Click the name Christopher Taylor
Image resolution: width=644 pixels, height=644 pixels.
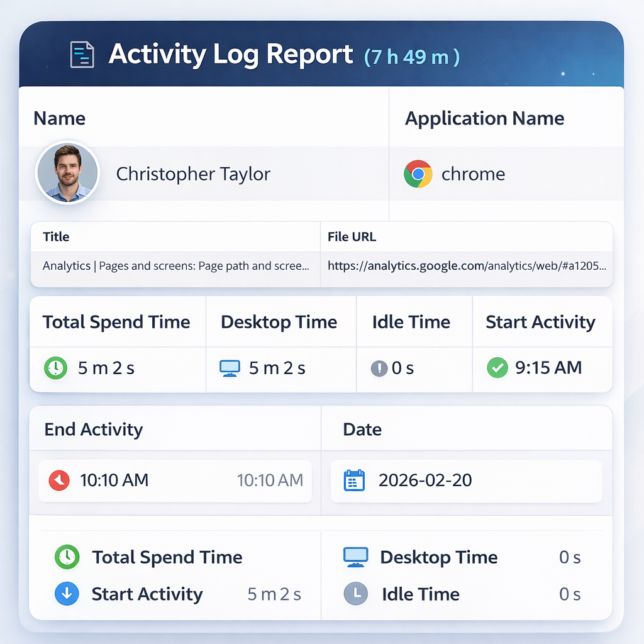[193, 174]
